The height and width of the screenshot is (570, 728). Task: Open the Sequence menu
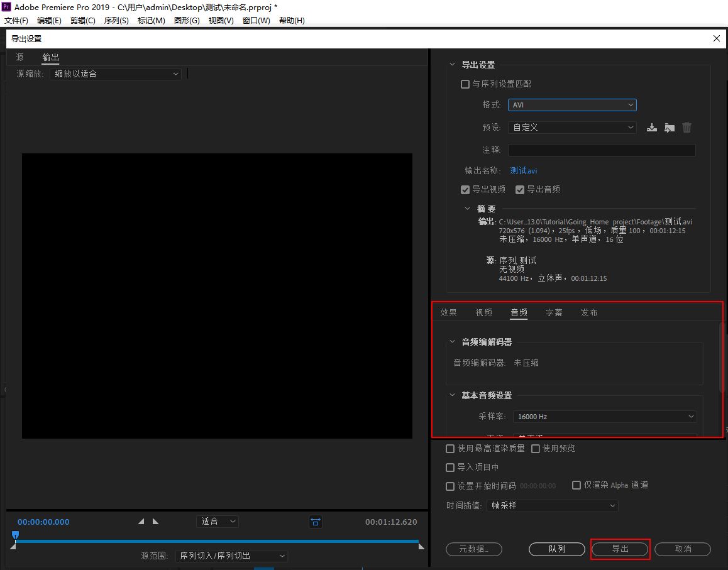pos(116,20)
